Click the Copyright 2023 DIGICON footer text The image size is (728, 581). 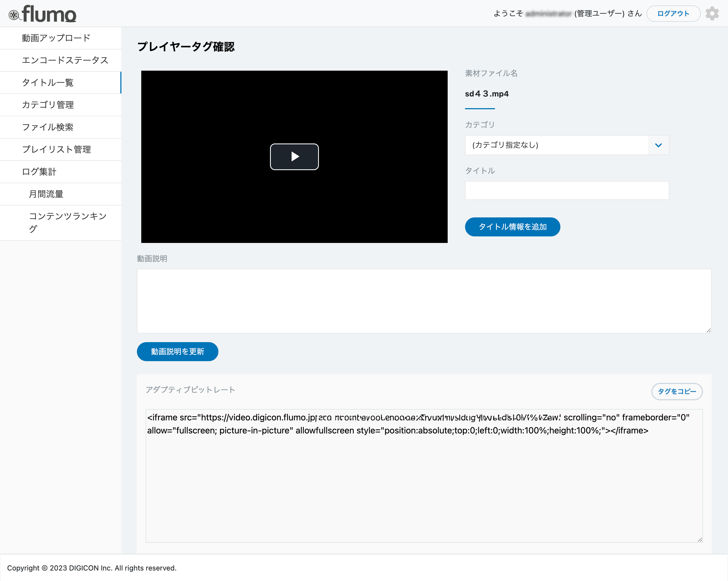92,568
